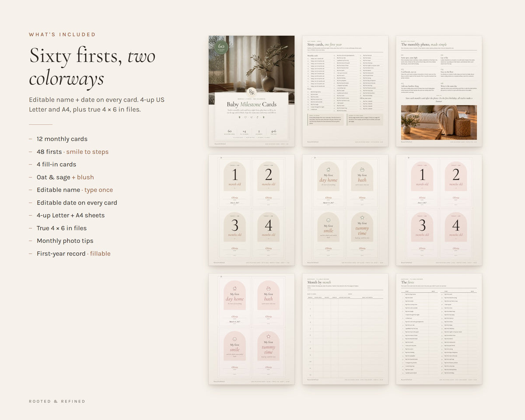Select the blush 1 month old card
This screenshot has width=525, height=420.
click(x=422, y=182)
